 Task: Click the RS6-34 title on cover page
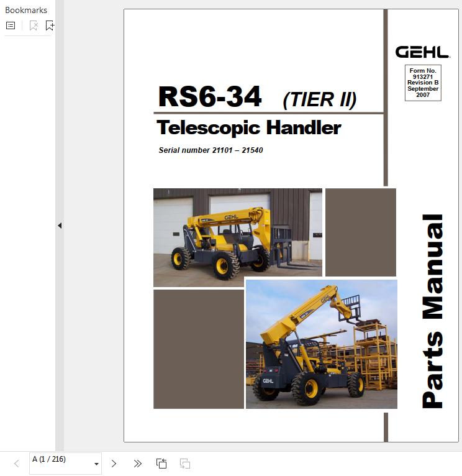[x=210, y=96]
